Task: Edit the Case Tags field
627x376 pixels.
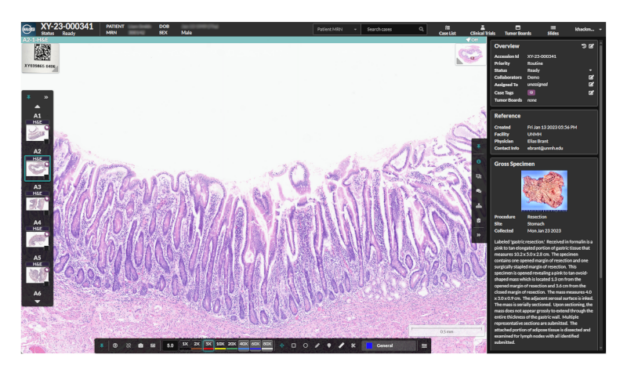Action: coord(591,92)
